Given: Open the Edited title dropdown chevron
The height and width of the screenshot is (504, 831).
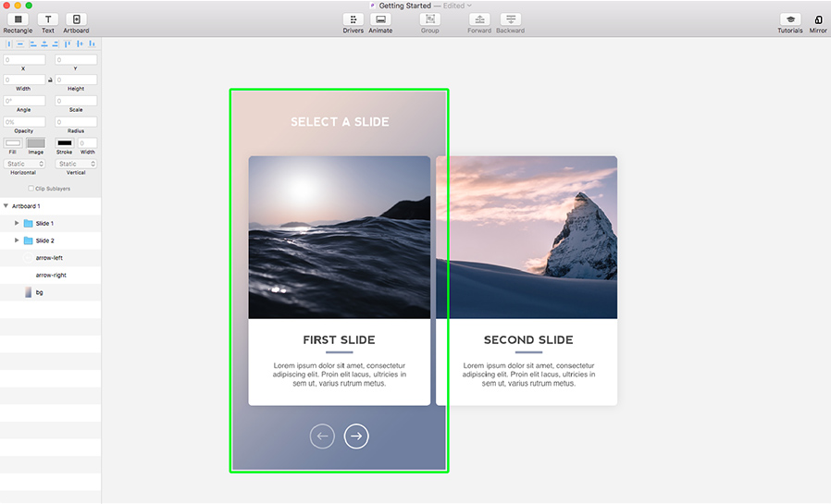Looking at the screenshot, I should pos(469,6).
